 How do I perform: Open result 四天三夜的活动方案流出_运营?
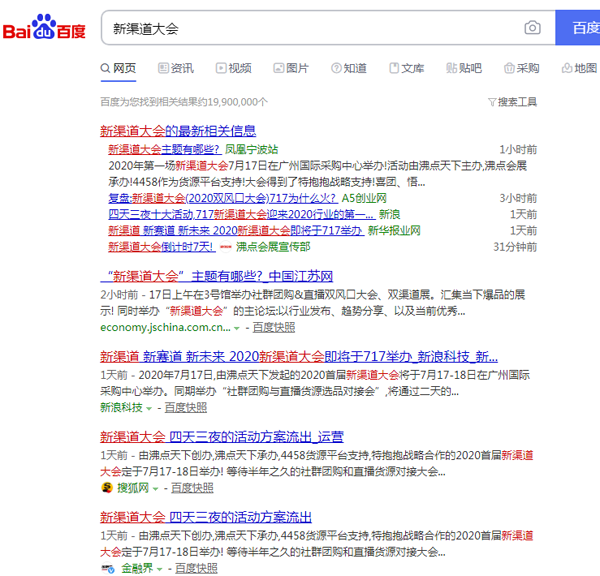(222, 437)
